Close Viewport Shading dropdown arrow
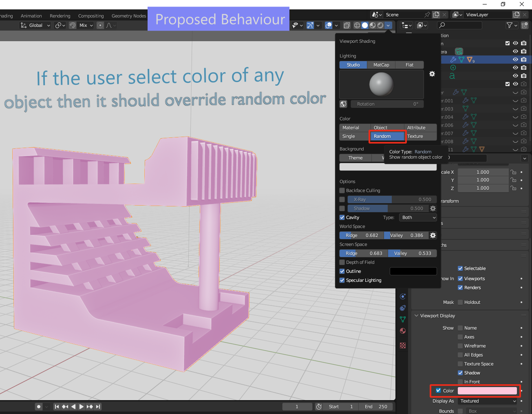The height and width of the screenshot is (414, 532). (x=388, y=25)
